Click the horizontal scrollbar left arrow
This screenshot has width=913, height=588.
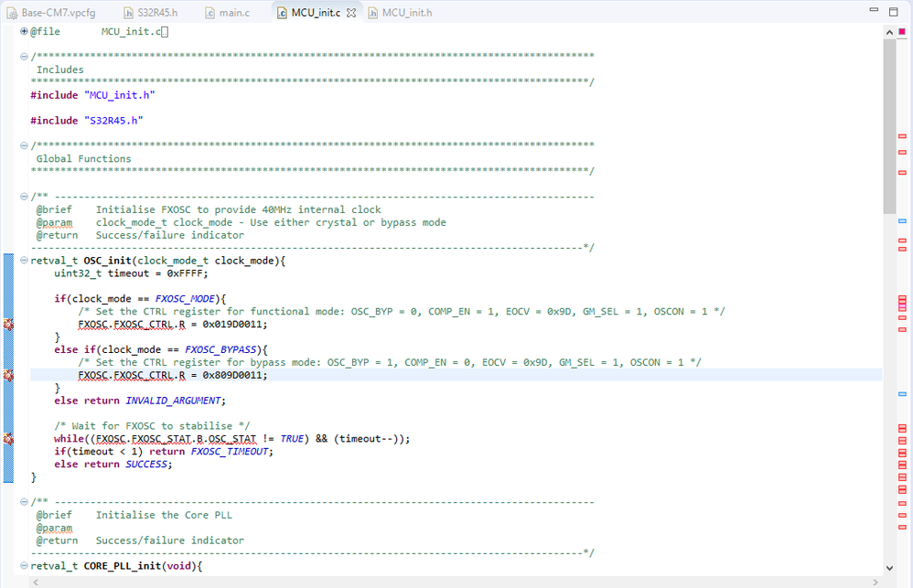[36, 583]
